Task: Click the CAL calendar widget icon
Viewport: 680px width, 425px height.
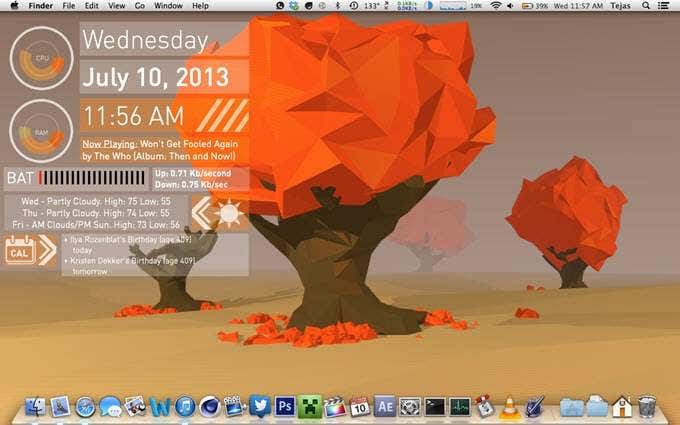Action: coord(20,250)
